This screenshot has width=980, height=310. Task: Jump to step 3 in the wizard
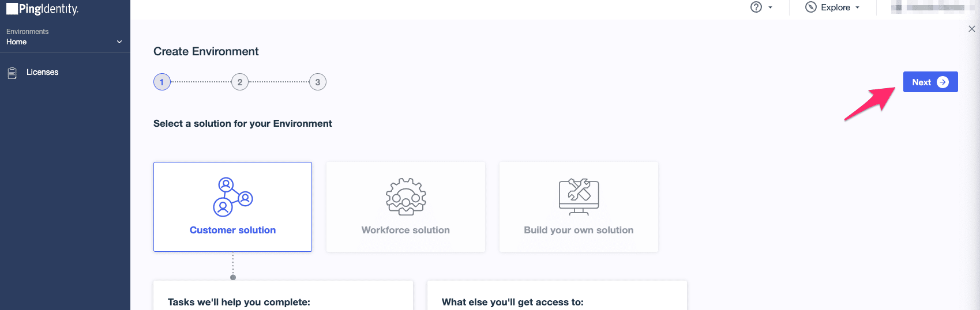pos(318,82)
